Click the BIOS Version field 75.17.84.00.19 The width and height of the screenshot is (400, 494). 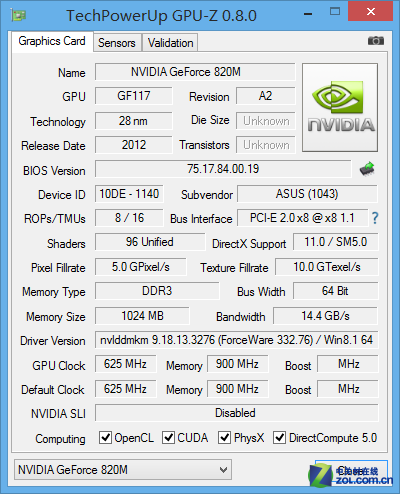pyautogui.click(x=223, y=169)
